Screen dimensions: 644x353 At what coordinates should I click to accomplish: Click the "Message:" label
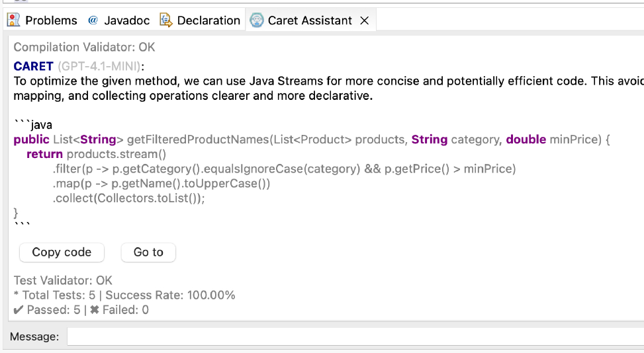34,336
